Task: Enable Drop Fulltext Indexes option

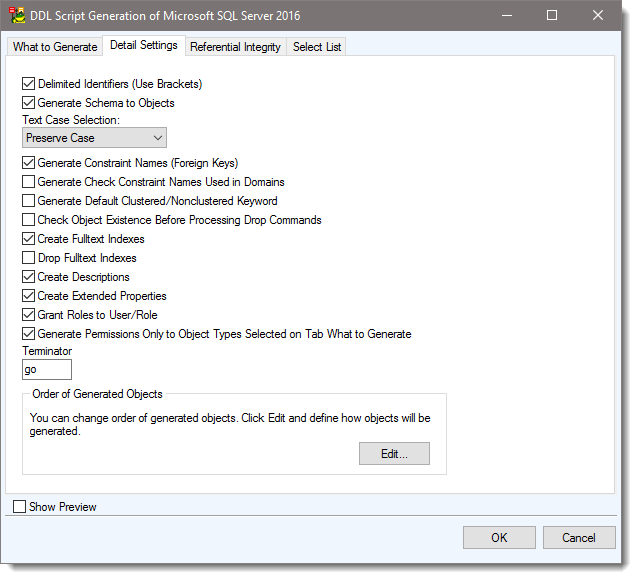Action: 28,258
